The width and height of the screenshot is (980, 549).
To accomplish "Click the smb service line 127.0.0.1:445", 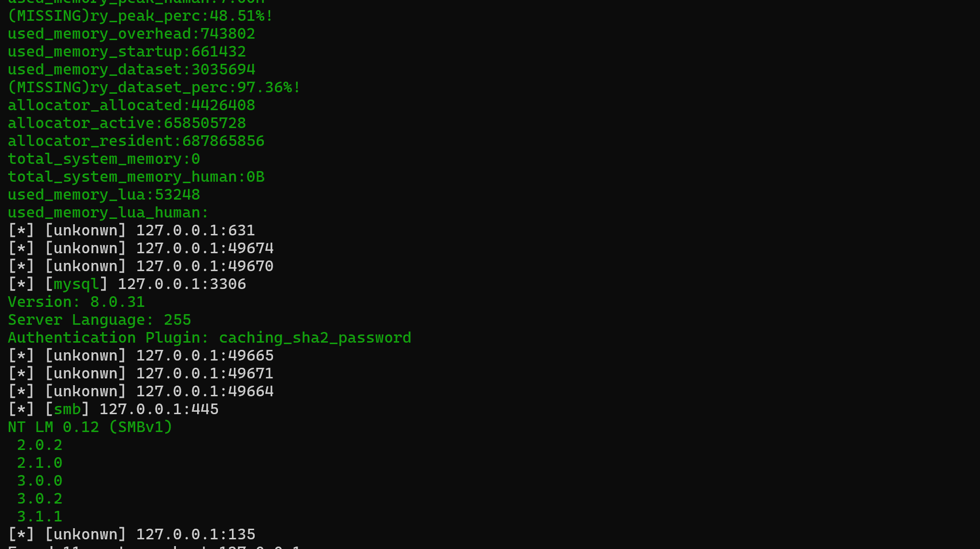I will pos(114,409).
